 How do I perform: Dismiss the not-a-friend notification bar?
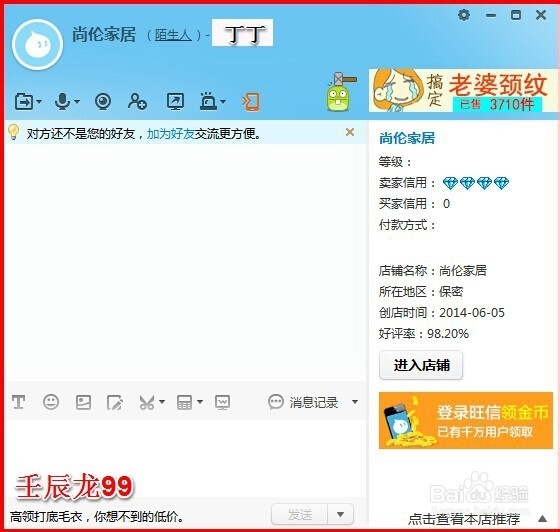pyautogui.click(x=350, y=132)
